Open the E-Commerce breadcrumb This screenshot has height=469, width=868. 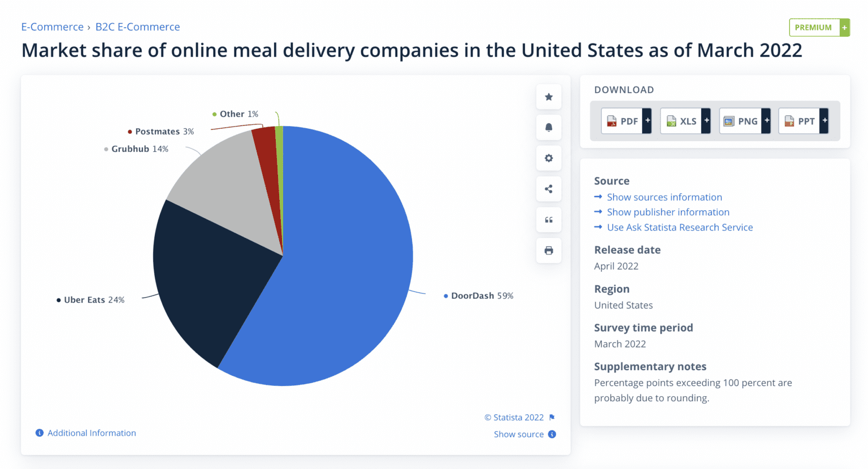pos(52,27)
